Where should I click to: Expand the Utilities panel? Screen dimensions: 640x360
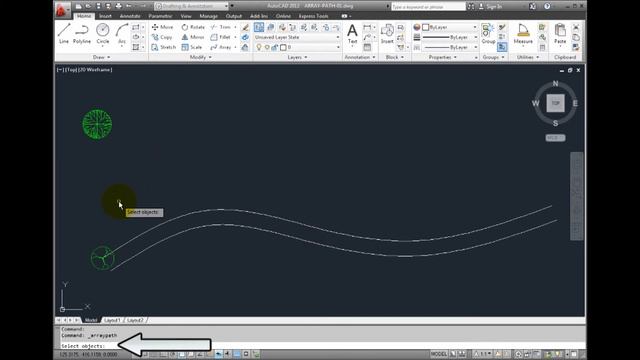[528, 57]
